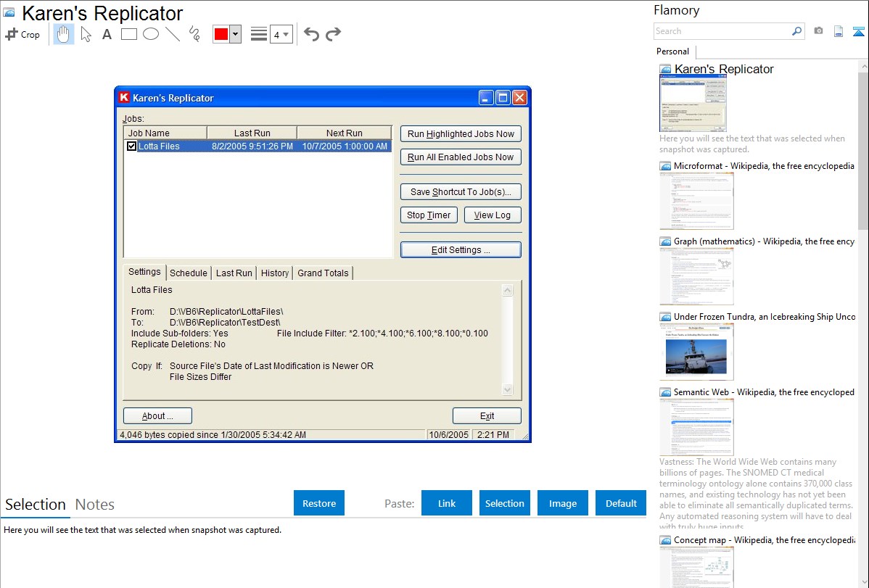869x588 pixels.
Task: Click the Stop Timer button
Action: 429,215
